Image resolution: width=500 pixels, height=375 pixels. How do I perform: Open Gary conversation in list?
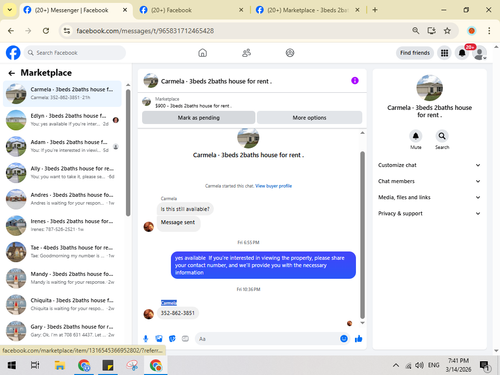point(62,331)
